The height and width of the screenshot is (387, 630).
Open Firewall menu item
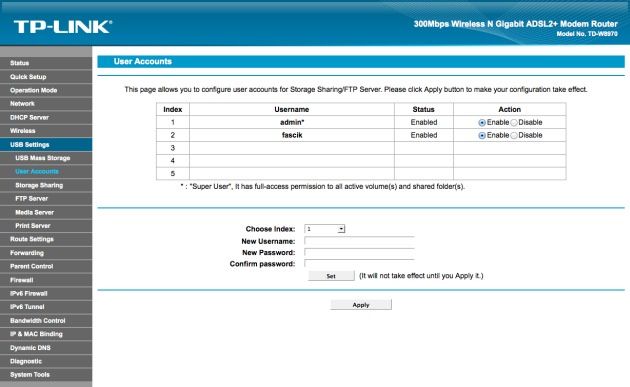(46, 280)
